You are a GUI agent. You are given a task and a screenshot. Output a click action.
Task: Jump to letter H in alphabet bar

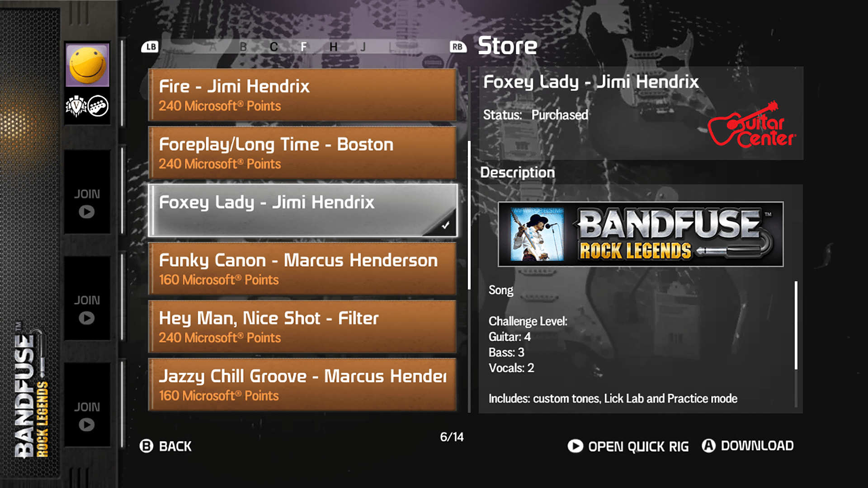(x=334, y=47)
